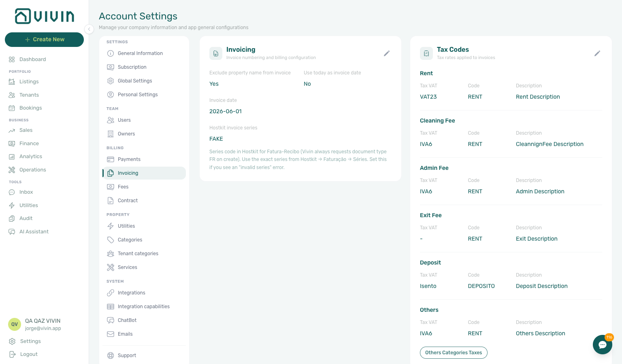Click the Listings icon in sidebar
Screen dimensions: 622x364
tap(12, 82)
